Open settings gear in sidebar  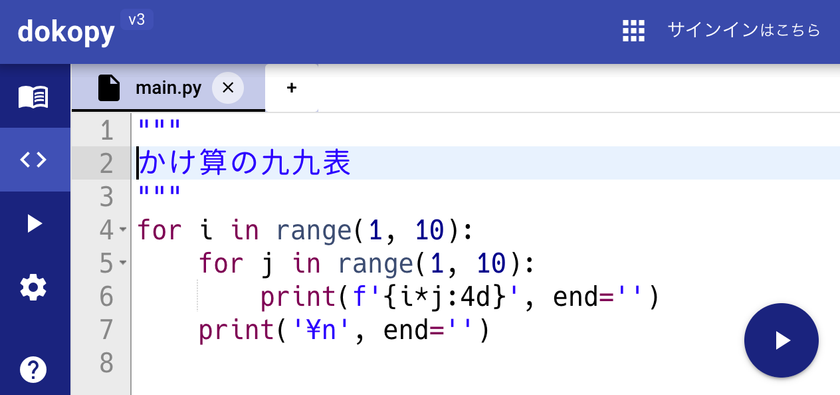(x=34, y=288)
